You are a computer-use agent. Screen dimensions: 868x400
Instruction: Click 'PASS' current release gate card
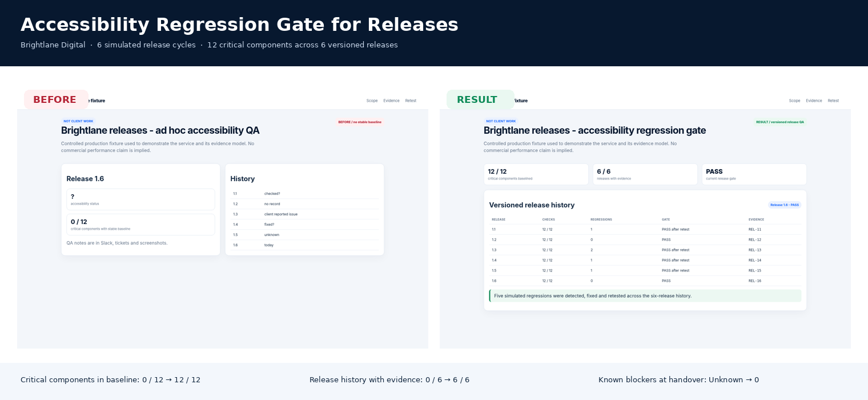[x=754, y=174]
